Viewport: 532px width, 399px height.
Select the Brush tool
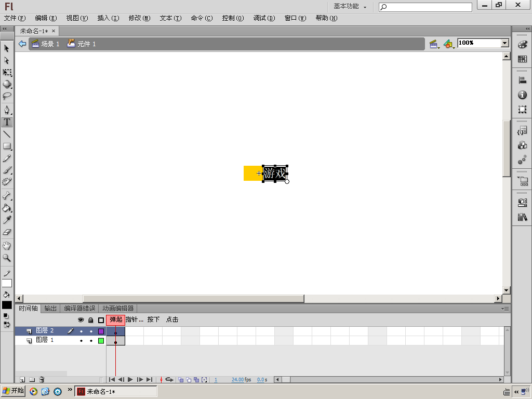point(7,170)
